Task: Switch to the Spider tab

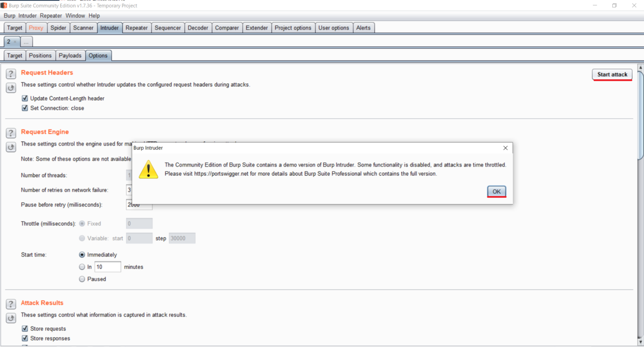Action: tap(58, 28)
